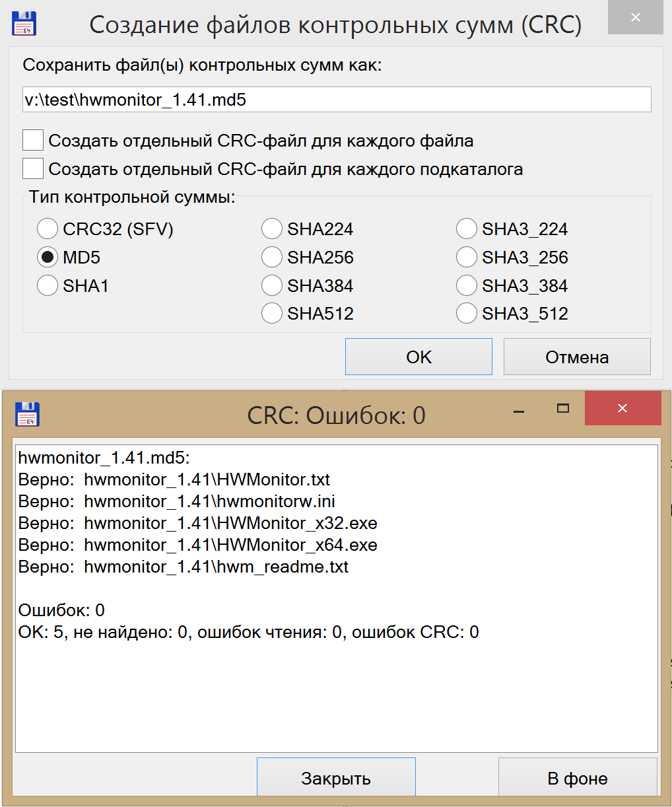
Task: Click the floppy disk icon in the checksum creation dialog
Action: (24, 24)
